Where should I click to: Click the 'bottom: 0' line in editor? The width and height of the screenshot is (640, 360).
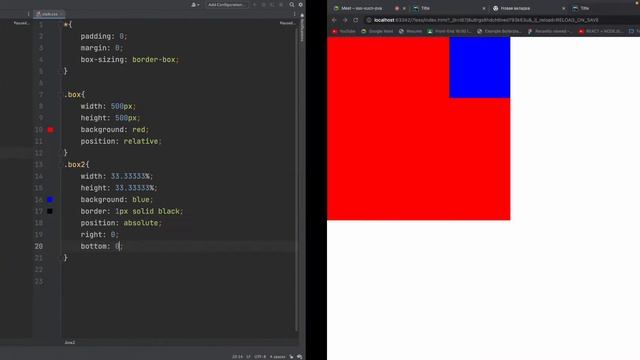tap(102, 246)
